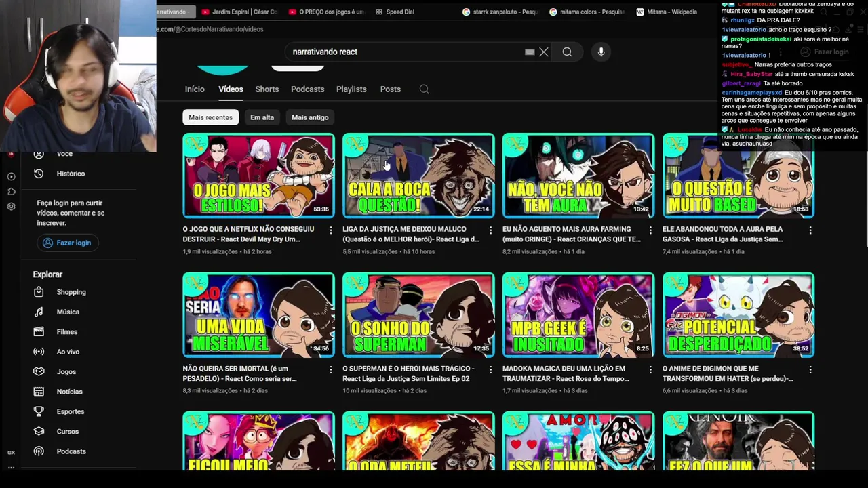The height and width of the screenshot is (488, 868).
Task: Open options for ELE ABANDONOU TODA A AURA video
Action: click(810, 230)
